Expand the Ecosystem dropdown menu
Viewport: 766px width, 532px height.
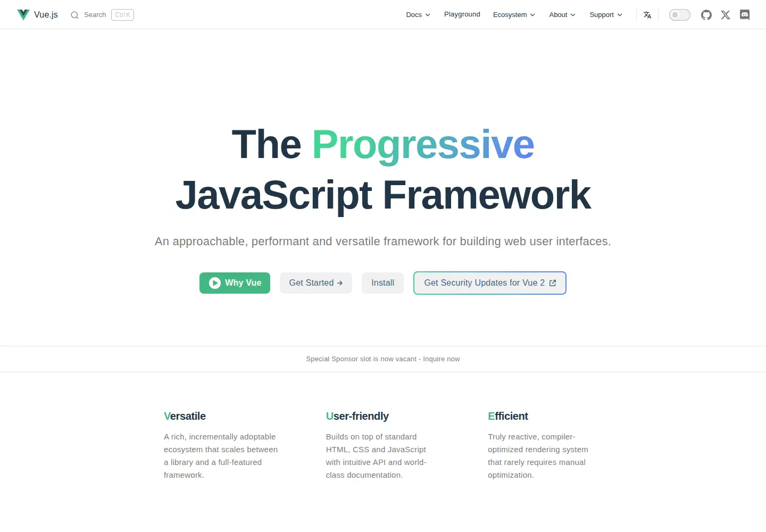tap(514, 15)
